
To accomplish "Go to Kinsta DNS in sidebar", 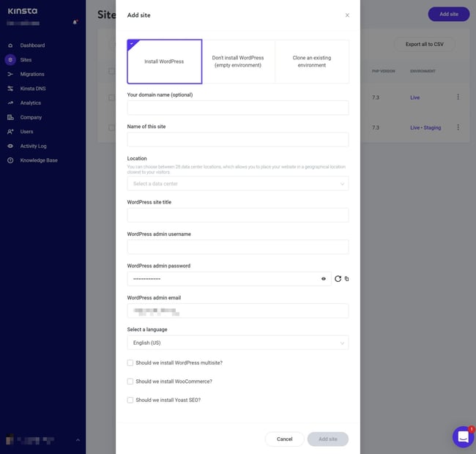I will (33, 89).
